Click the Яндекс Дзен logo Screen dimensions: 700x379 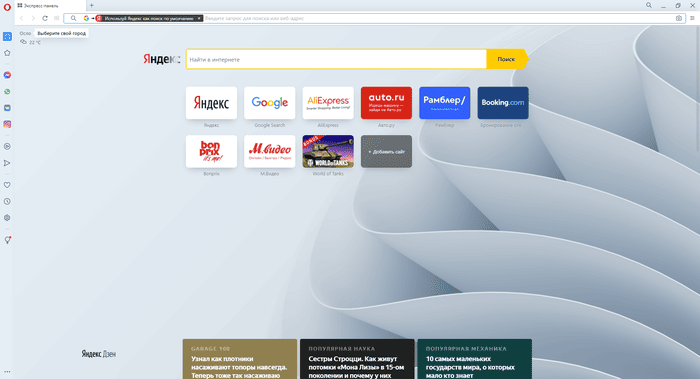point(99,354)
